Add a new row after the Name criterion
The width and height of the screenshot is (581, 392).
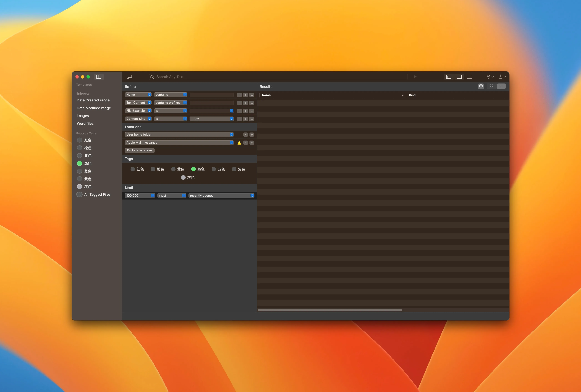click(245, 95)
